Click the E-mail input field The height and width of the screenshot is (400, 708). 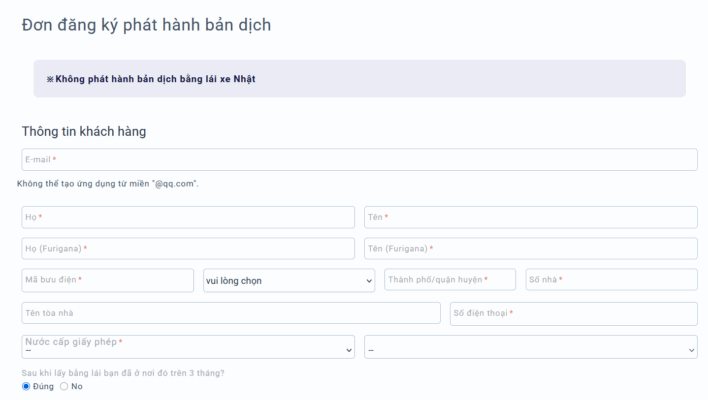[x=359, y=160]
